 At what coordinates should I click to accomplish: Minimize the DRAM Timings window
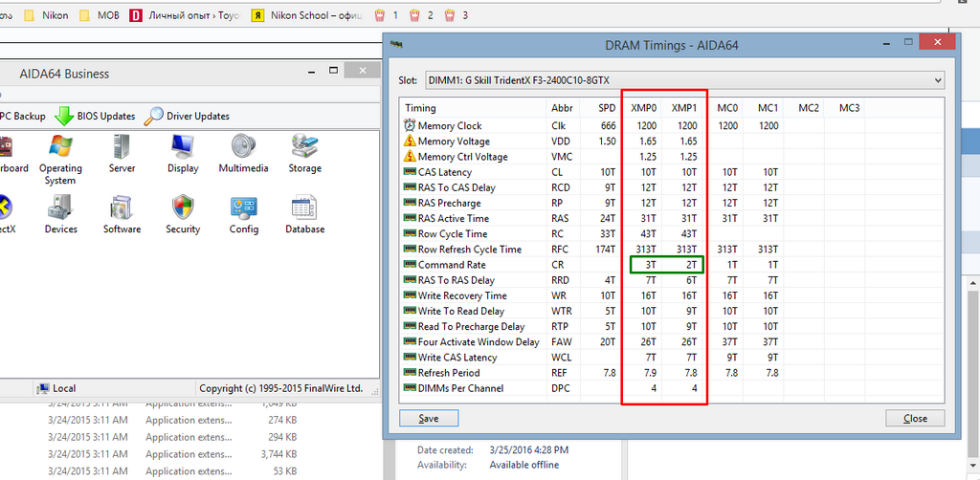click(884, 42)
